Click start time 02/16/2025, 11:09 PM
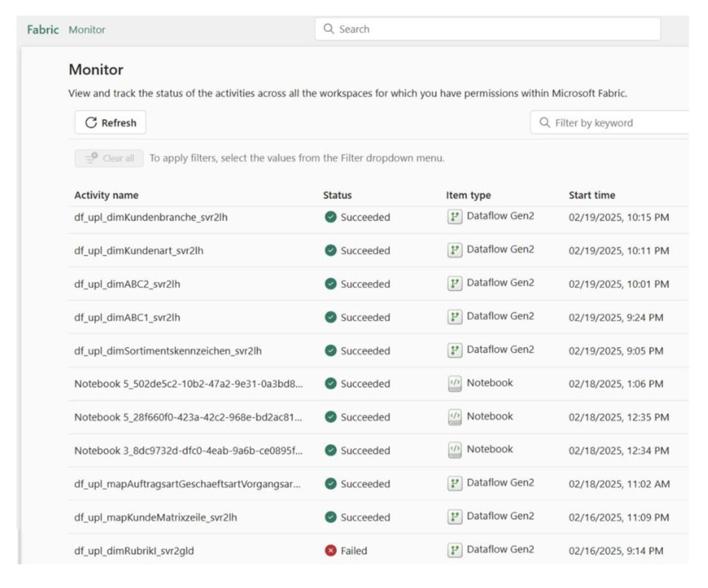The height and width of the screenshot is (588, 708). (x=619, y=517)
